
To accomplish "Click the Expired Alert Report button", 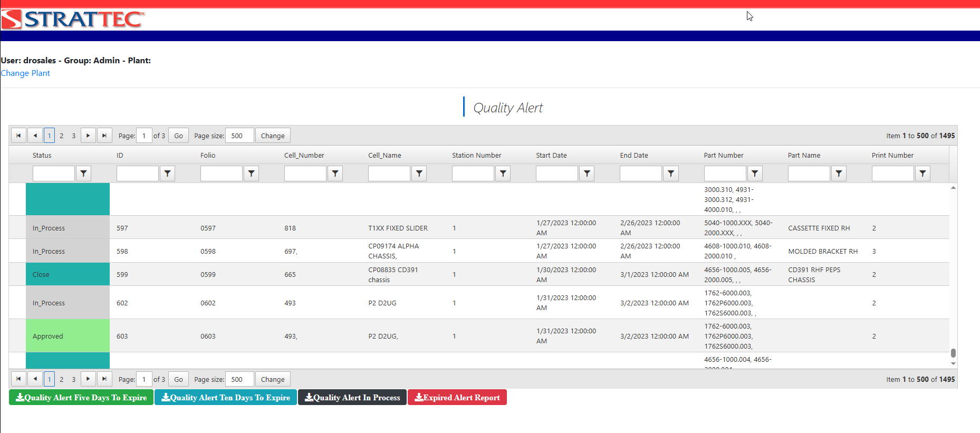I will coord(457,398).
